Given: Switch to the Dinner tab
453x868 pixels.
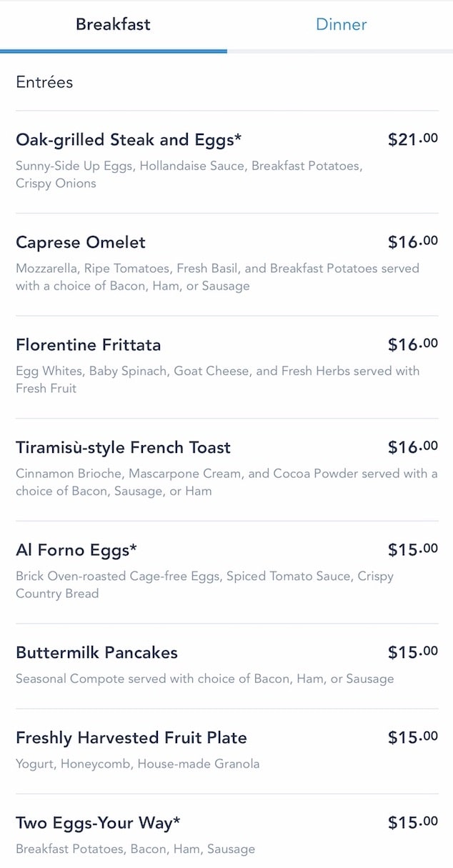Looking at the screenshot, I should [341, 24].
